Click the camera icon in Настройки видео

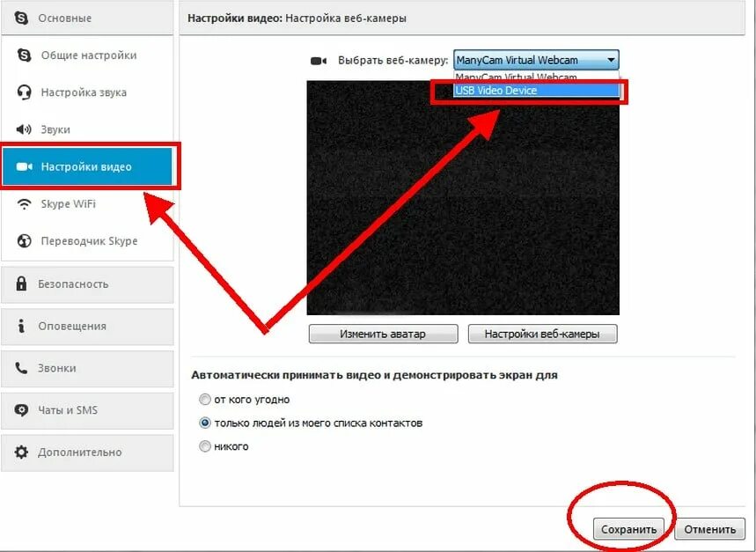(x=24, y=166)
